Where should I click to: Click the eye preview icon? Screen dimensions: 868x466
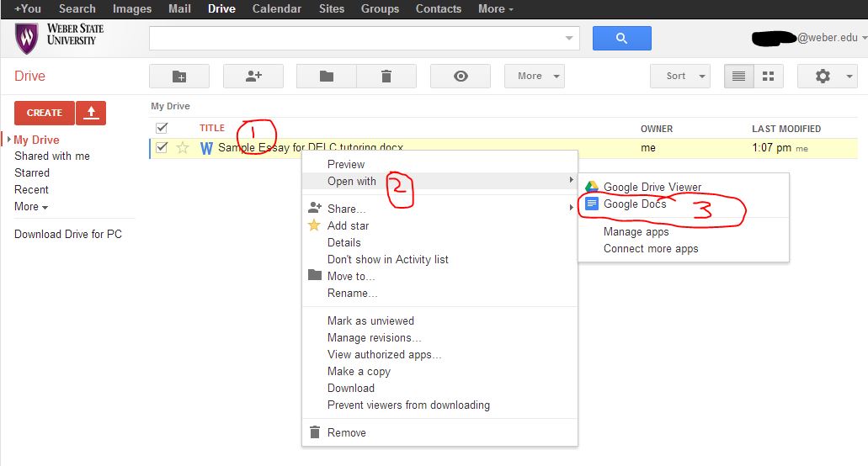point(461,76)
